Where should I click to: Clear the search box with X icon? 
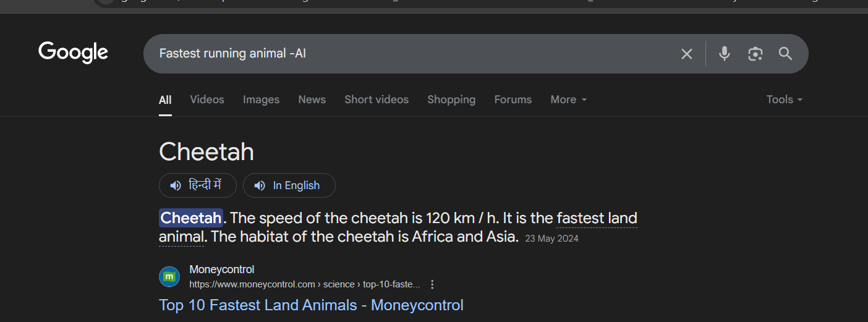pos(687,54)
